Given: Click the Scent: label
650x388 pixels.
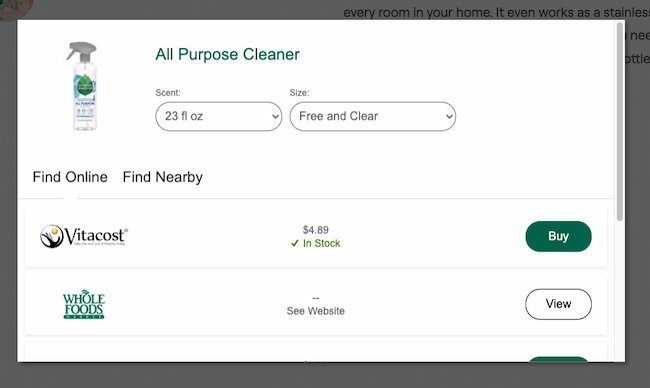Looking at the screenshot, I should (x=168, y=93).
